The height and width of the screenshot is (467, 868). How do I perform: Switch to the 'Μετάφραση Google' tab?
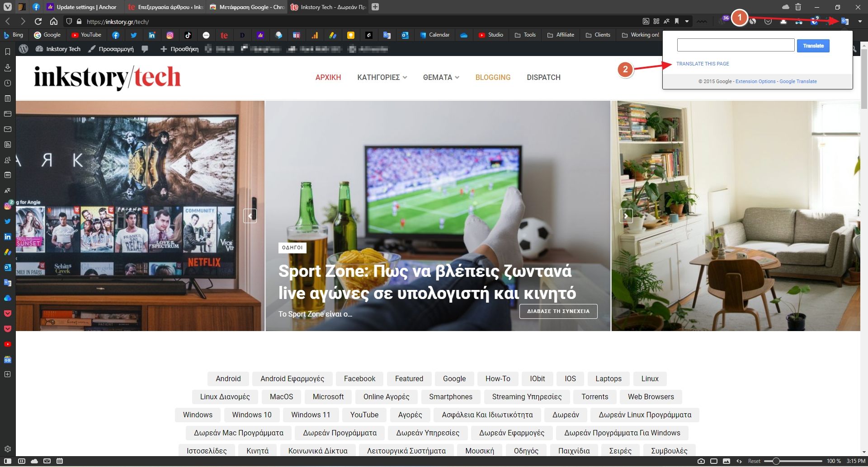246,7
